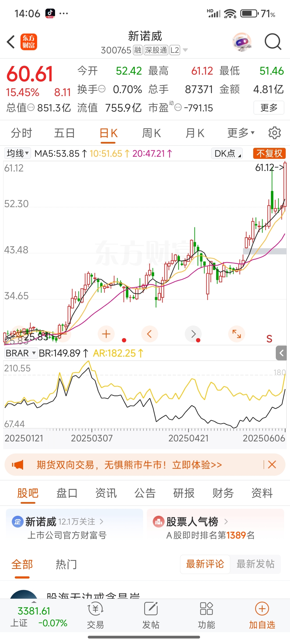Image resolution: width=290 pixels, height=644 pixels.
Task: Tap the 总值 info icon
Action: click(x=31, y=108)
